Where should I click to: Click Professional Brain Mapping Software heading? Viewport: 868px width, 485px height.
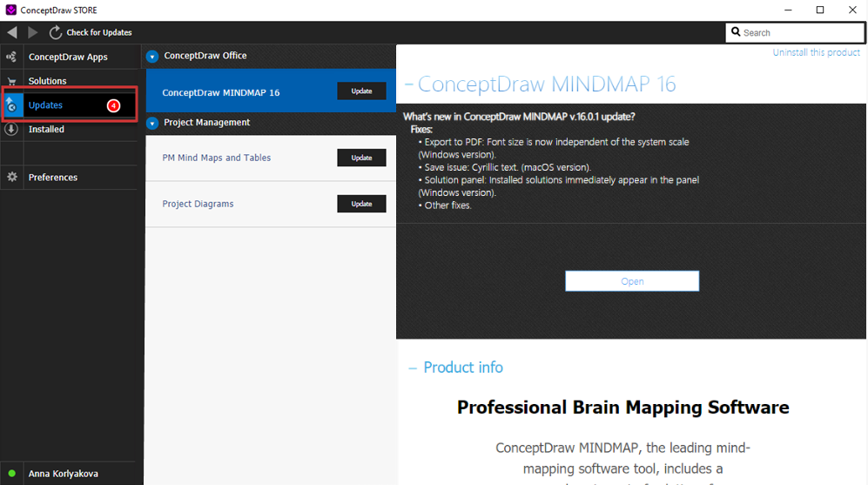tap(622, 408)
